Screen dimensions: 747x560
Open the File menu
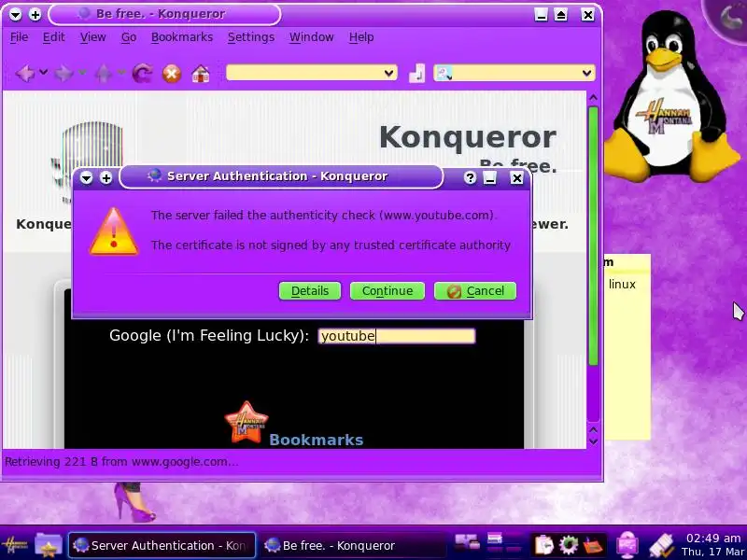pos(19,37)
